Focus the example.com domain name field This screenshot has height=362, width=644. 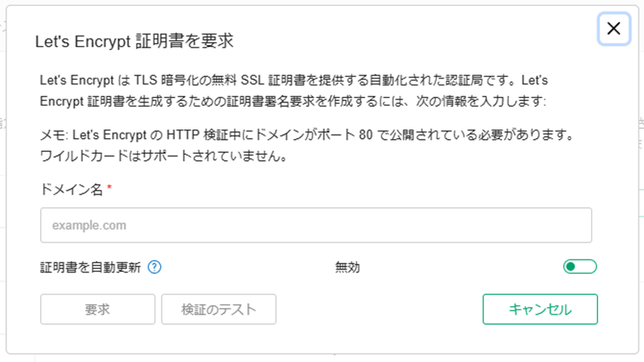coord(316,225)
